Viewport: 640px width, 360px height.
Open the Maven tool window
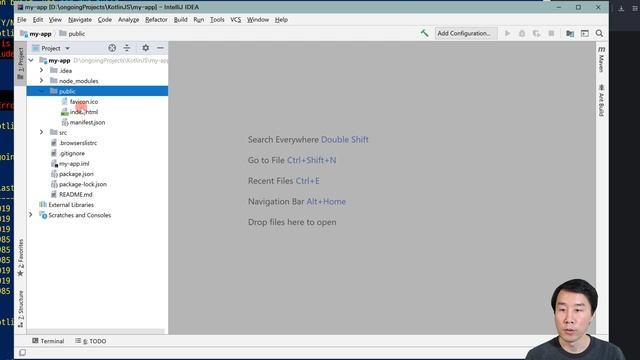point(601,60)
